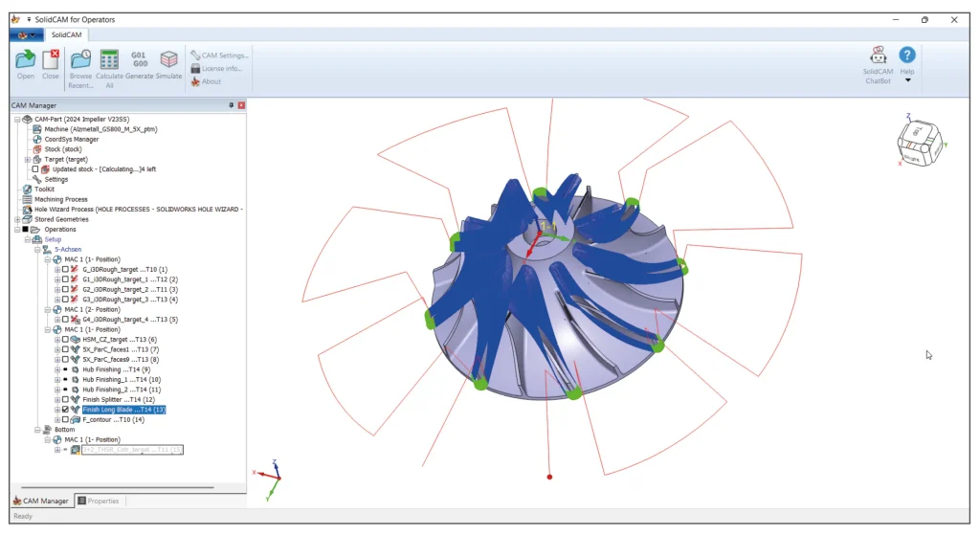
Task: Click the Help question mark icon
Action: 907,56
